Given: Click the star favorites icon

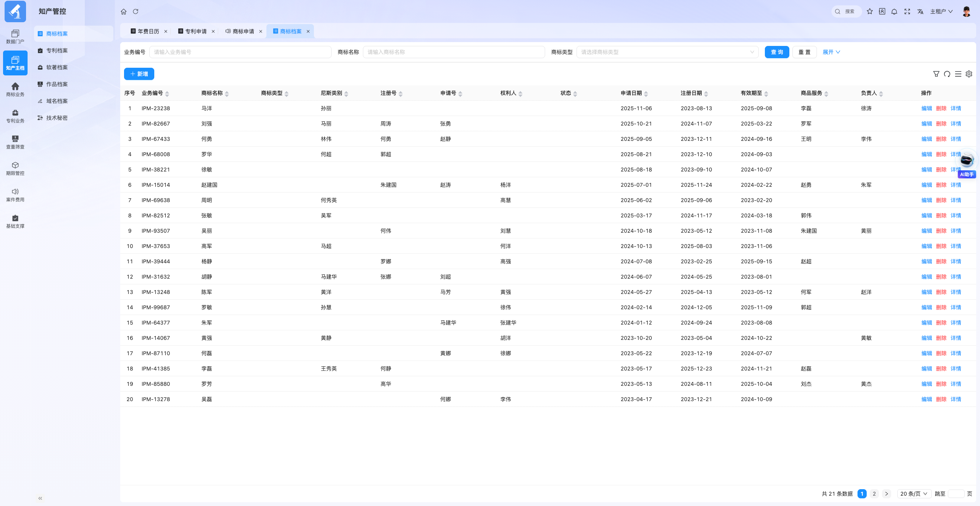Looking at the screenshot, I should 870,11.
